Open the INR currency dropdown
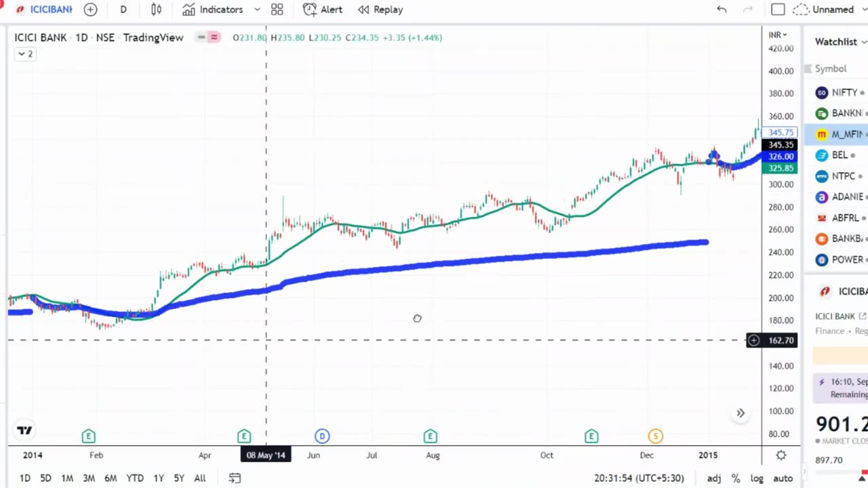This screenshot has height=488, width=868. pyautogui.click(x=777, y=35)
